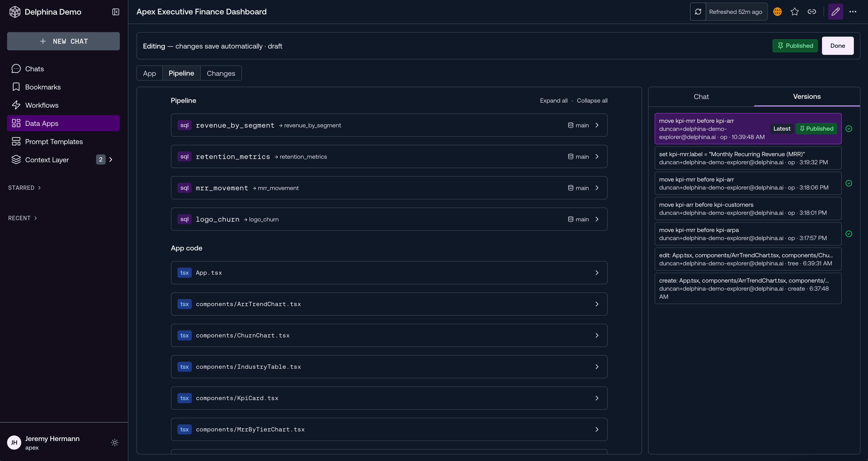Click the refresh dashboard icon

click(698, 12)
